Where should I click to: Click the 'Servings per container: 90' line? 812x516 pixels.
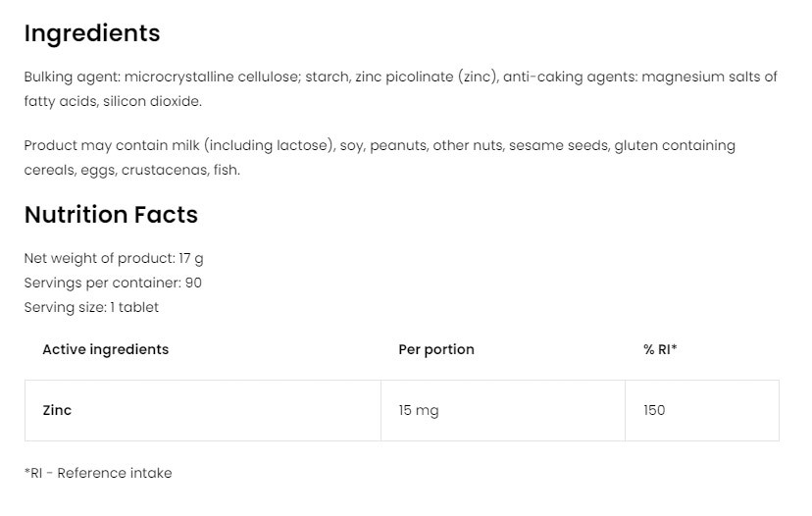coord(113,283)
